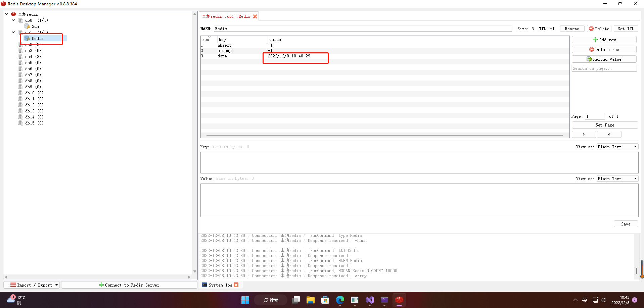Click the db6 database icon
Viewport: 644px width, 308px height.
pos(21,68)
